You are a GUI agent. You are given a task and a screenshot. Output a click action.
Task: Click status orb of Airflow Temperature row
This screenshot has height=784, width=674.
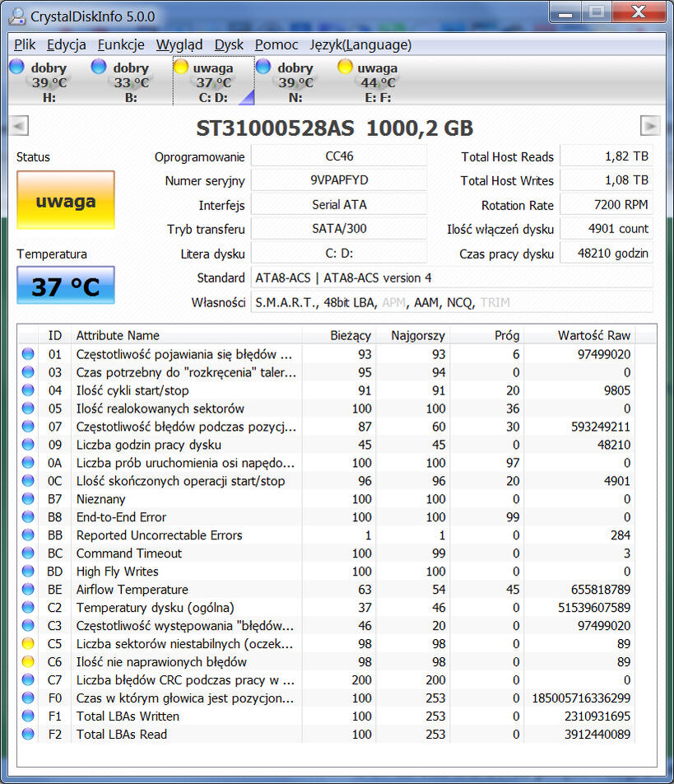pyautogui.click(x=28, y=589)
